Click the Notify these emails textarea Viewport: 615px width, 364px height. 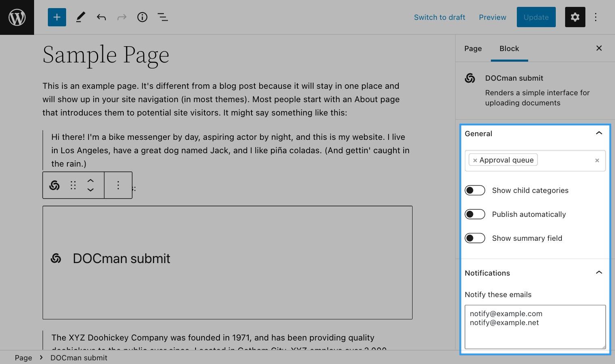pos(535,327)
